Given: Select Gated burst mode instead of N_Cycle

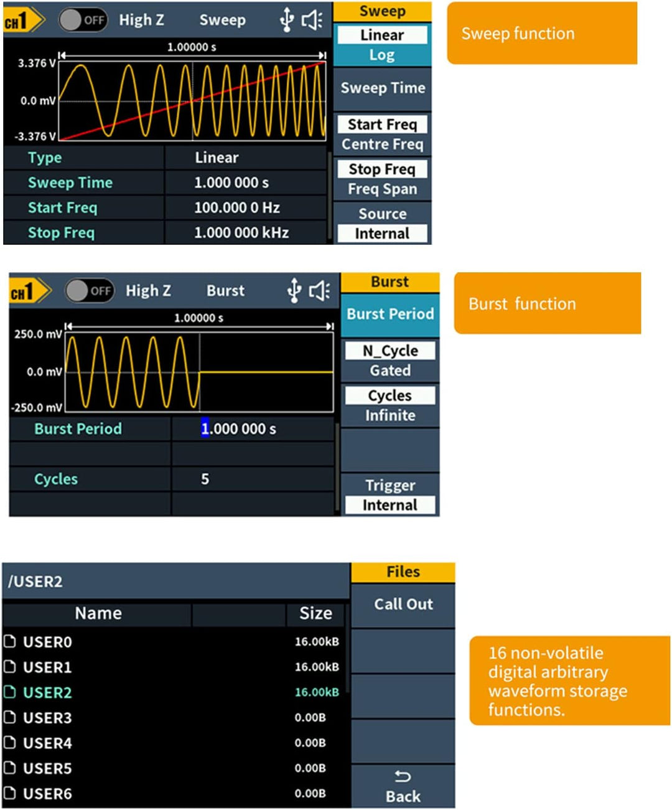Looking at the screenshot, I should pos(390,370).
